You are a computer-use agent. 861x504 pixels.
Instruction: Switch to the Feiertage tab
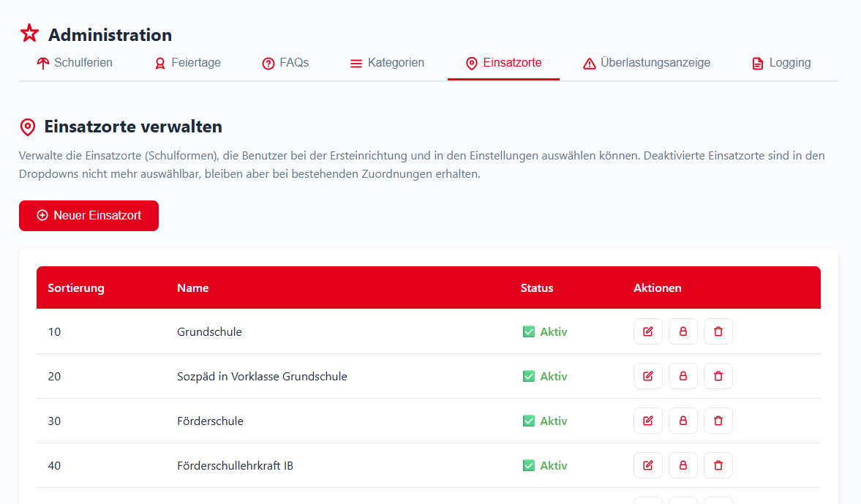point(188,63)
